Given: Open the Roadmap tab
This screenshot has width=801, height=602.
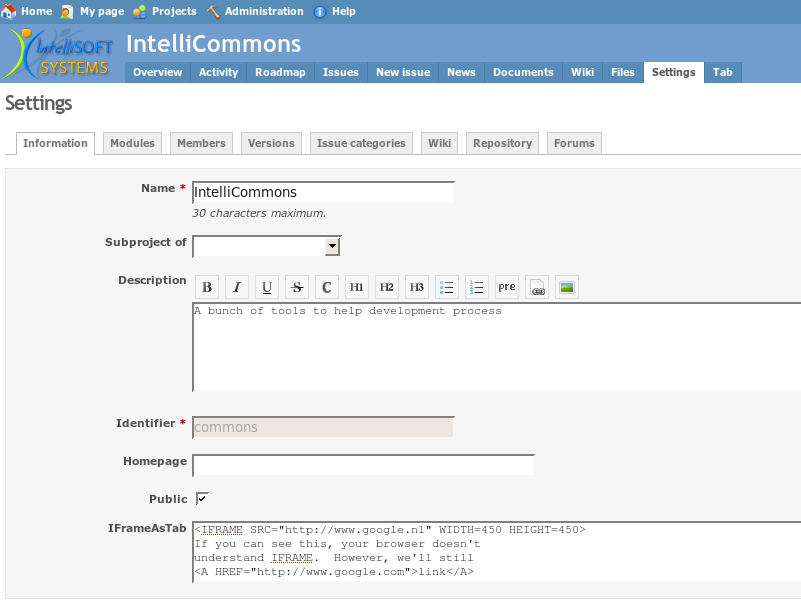Looking at the screenshot, I should click(280, 73).
